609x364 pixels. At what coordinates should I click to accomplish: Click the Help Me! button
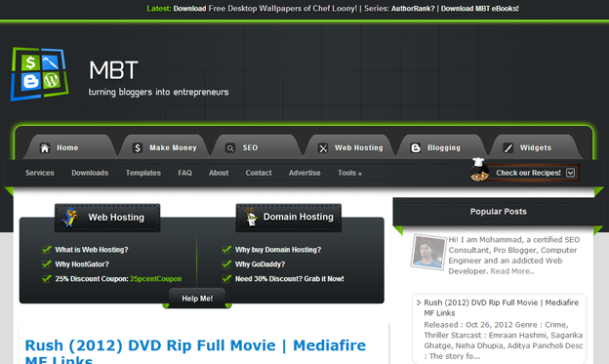(197, 299)
